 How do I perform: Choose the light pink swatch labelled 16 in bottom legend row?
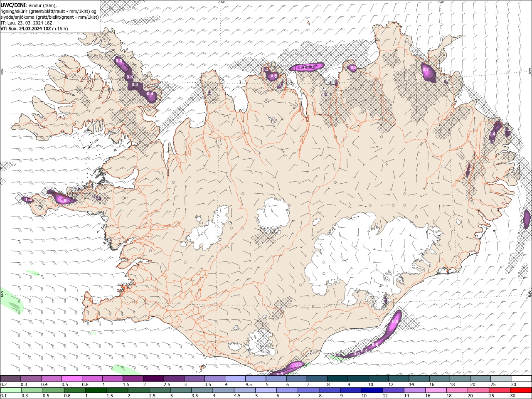(436, 390)
